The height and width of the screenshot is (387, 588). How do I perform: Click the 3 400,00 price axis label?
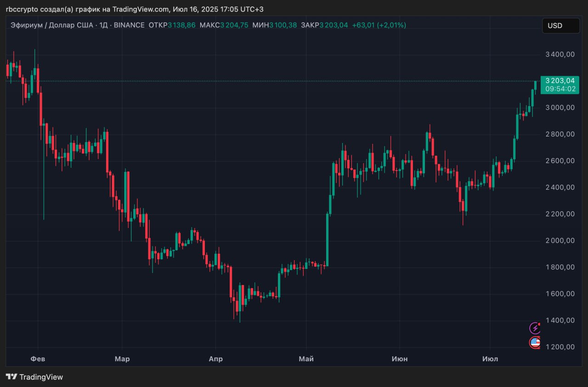tap(560, 54)
